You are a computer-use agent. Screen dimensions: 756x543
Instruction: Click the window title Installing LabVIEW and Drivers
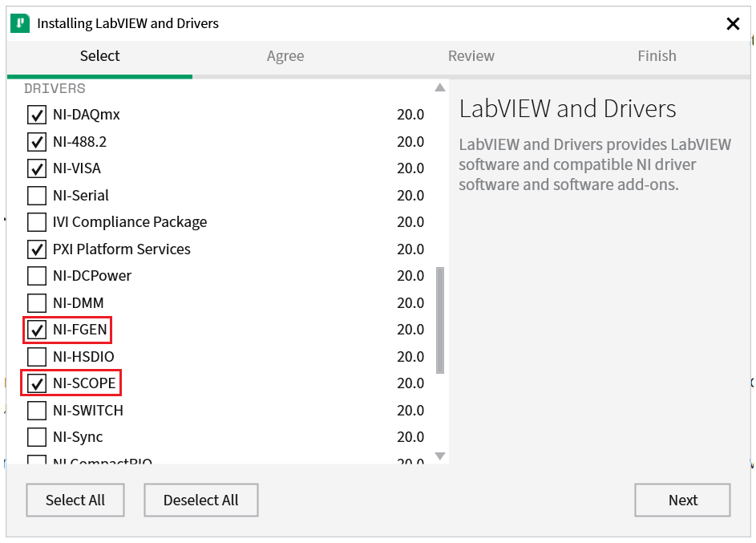coord(127,23)
